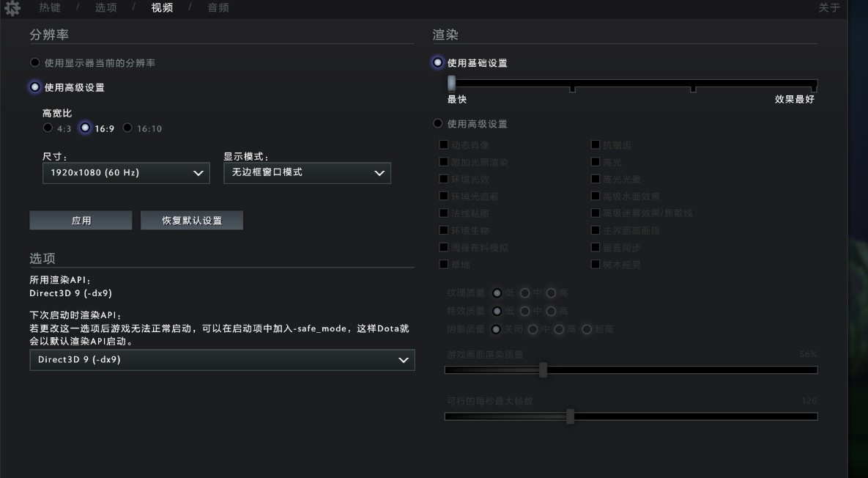Select 使用高级设置 under 渲染 section
The height and width of the screenshot is (478, 868).
(438, 124)
